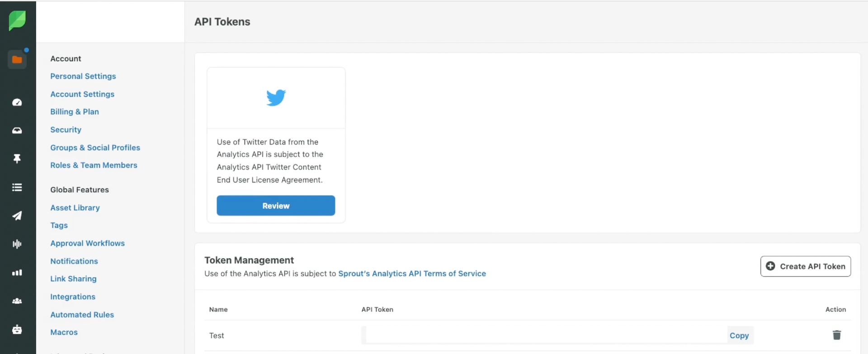This screenshot has height=354, width=868.
Task: Click the Test token name
Action: coord(217,335)
